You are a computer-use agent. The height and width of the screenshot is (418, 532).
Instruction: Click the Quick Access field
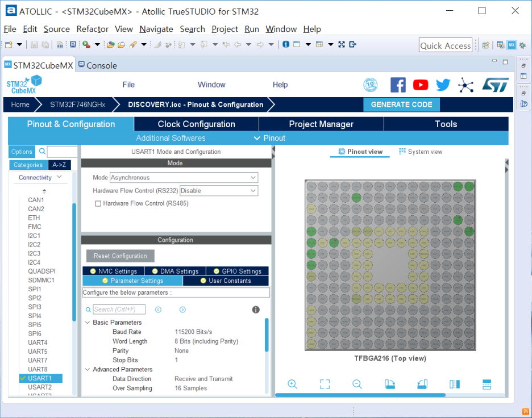[x=446, y=45]
